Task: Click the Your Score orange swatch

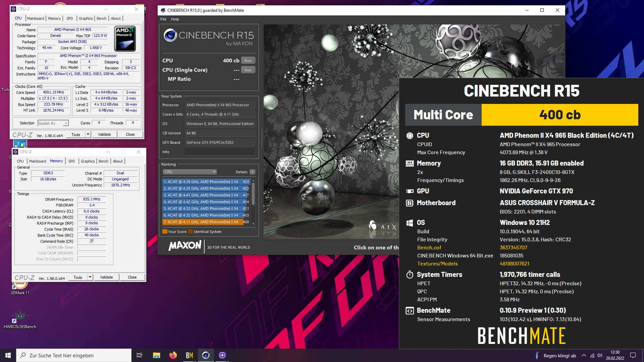Action: click(x=165, y=232)
